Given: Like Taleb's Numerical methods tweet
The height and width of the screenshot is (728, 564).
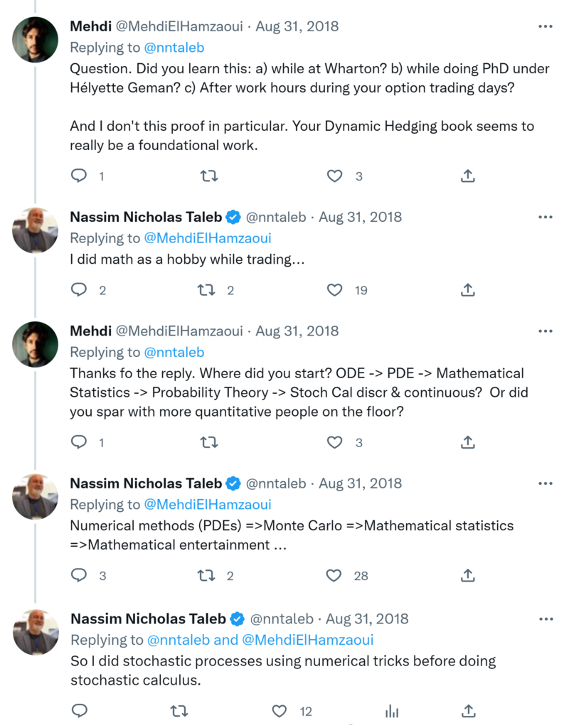Looking at the screenshot, I should click(x=334, y=575).
